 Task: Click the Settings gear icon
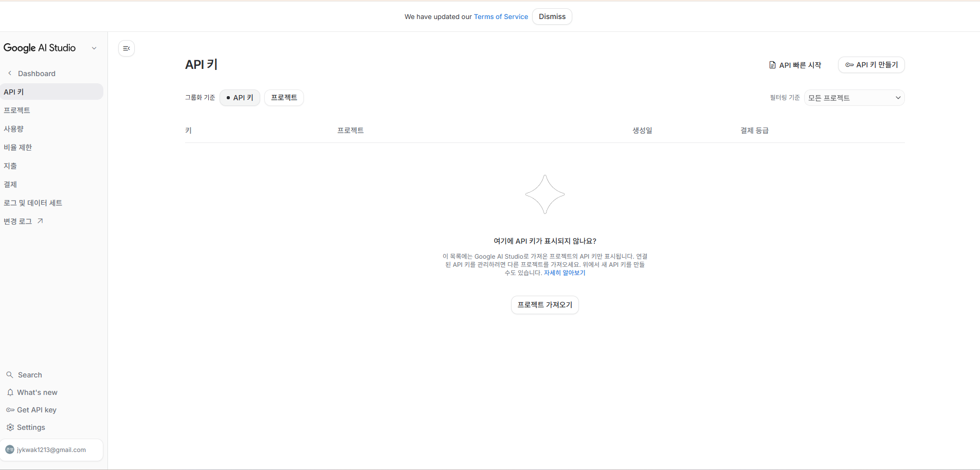[x=10, y=427]
